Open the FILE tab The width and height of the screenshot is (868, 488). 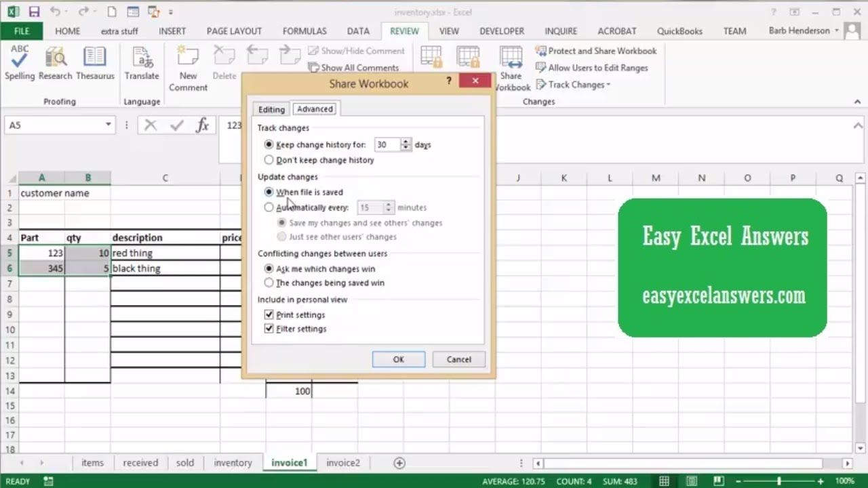tap(22, 31)
